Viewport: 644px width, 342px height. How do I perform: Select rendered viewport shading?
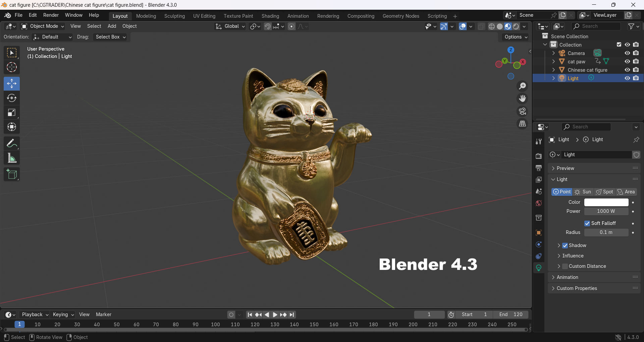coord(516,26)
